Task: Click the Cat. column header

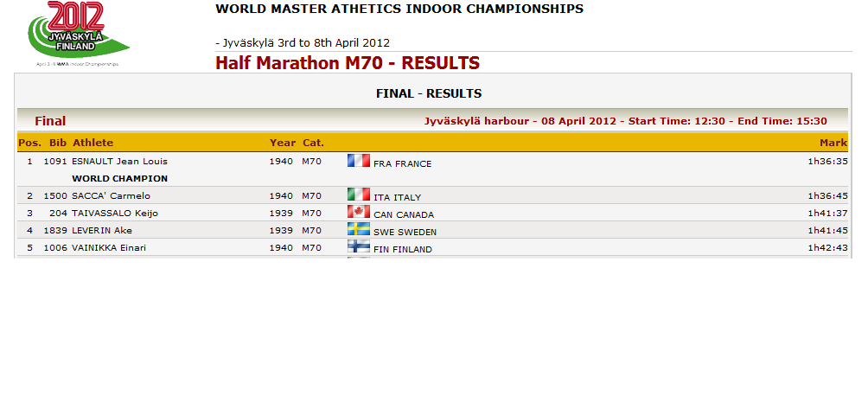Action: (313, 143)
